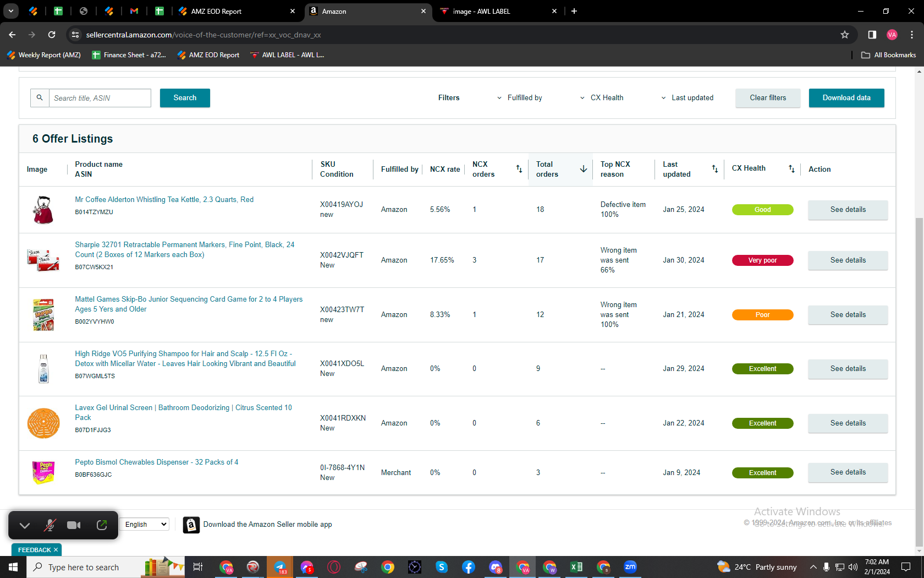The height and width of the screenshot is (578, 924).
Task: Bookmark this page with the star icon
Action: pos(845,35)
